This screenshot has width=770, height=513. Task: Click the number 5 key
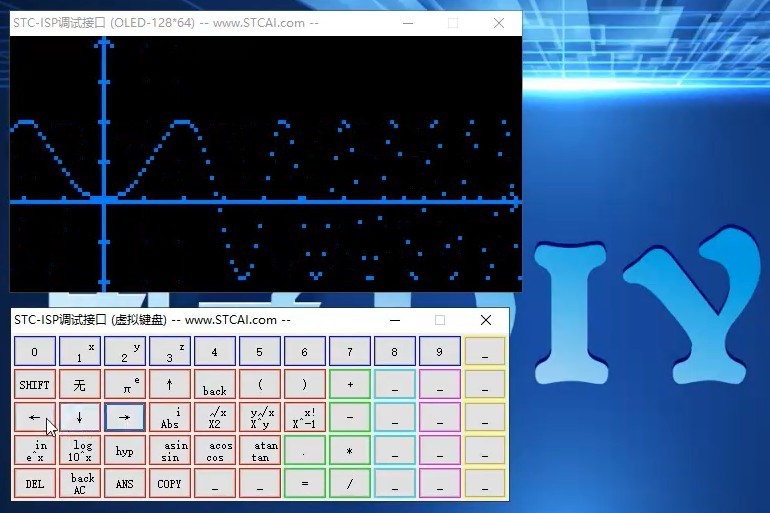[x=260, y=351]
